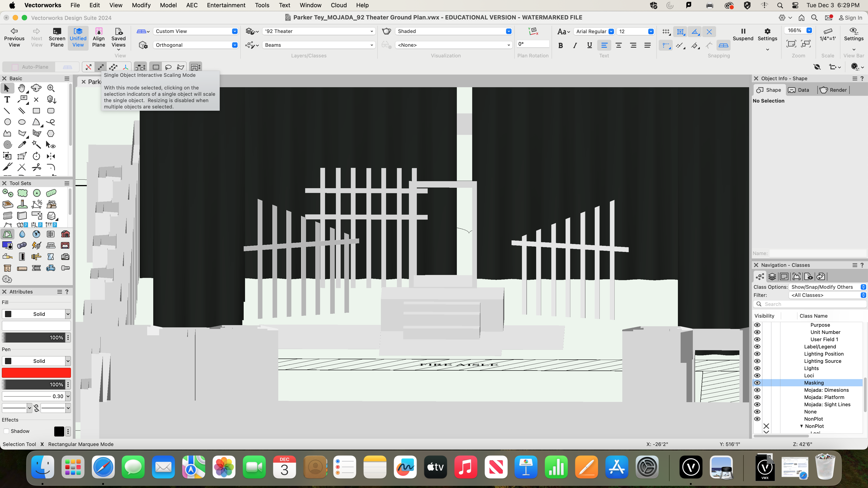Image resolution: width=868 pixels, height=488 pixels.
Task: Open the Shaded render mode dropdown
Action: pos(453,31)
